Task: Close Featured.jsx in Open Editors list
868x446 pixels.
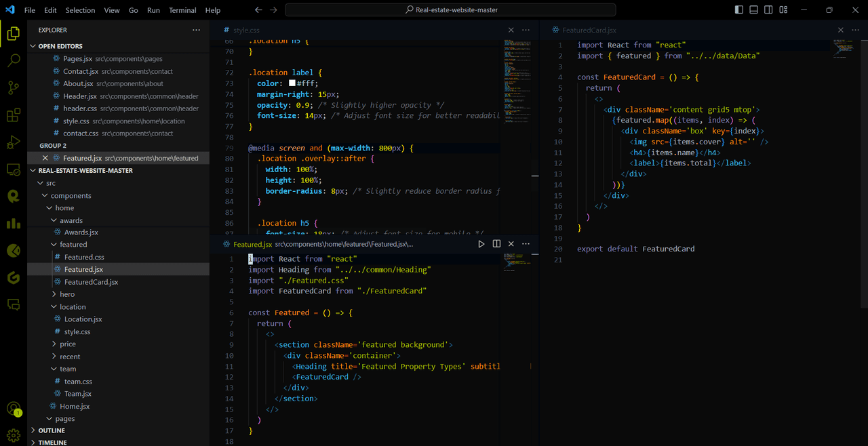Action: (45, 158)
